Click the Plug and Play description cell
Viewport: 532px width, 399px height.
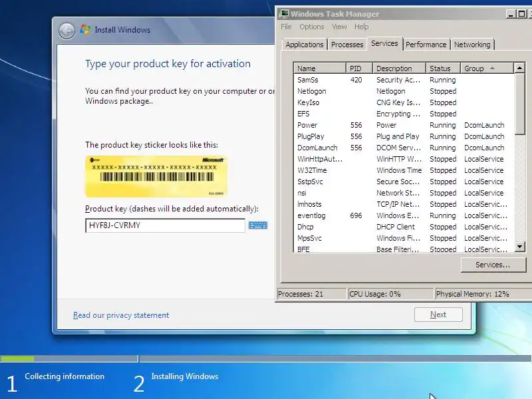398,136
